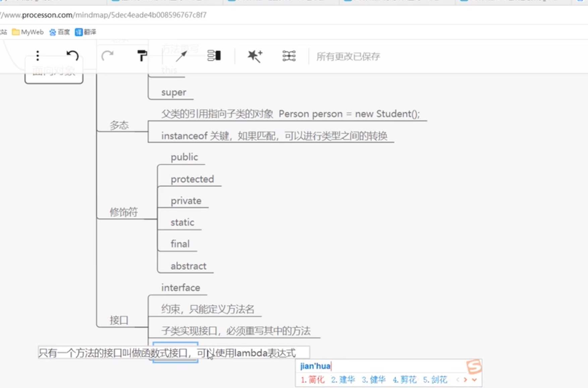
Task: Click the undo arrow icon
Action: tap(72, 56)
